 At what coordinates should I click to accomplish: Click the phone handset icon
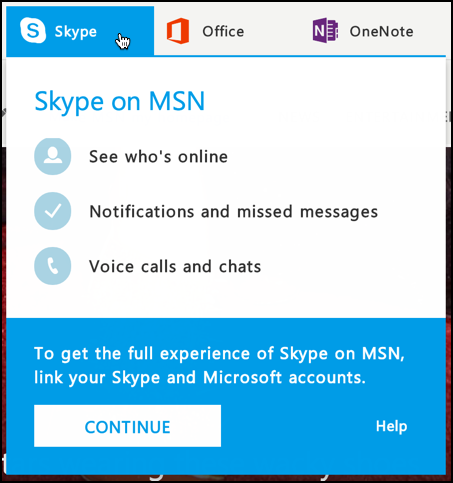[x=53, y=266]
